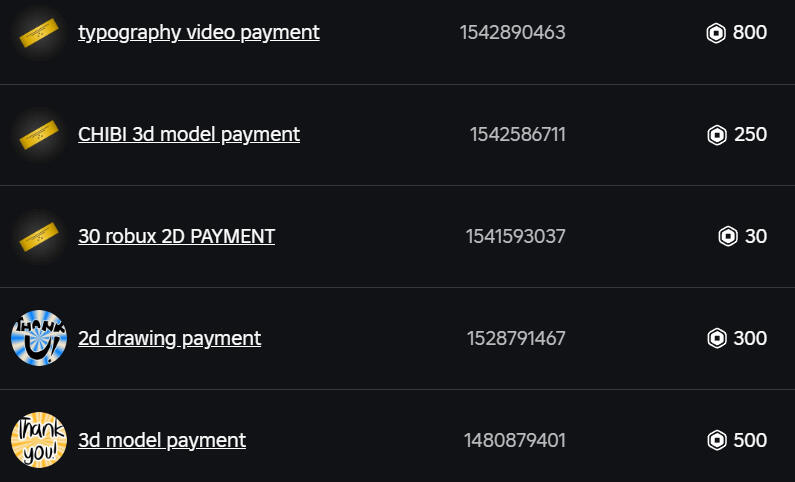
Task: Click the Robux icon beside 300
Action: click(x=717, y=339)
